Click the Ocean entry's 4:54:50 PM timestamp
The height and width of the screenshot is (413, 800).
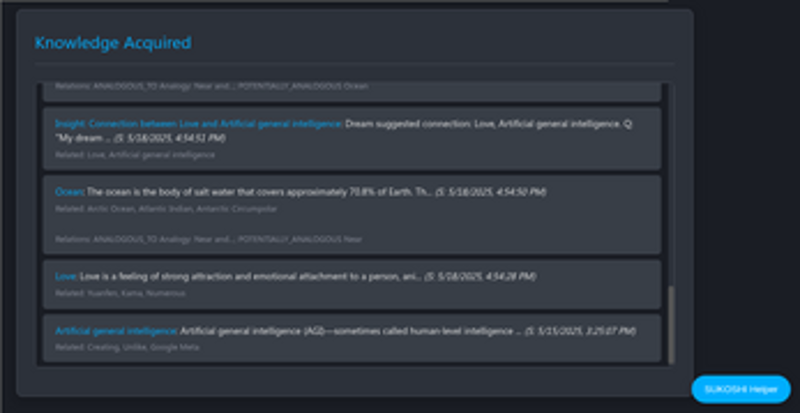491,192
